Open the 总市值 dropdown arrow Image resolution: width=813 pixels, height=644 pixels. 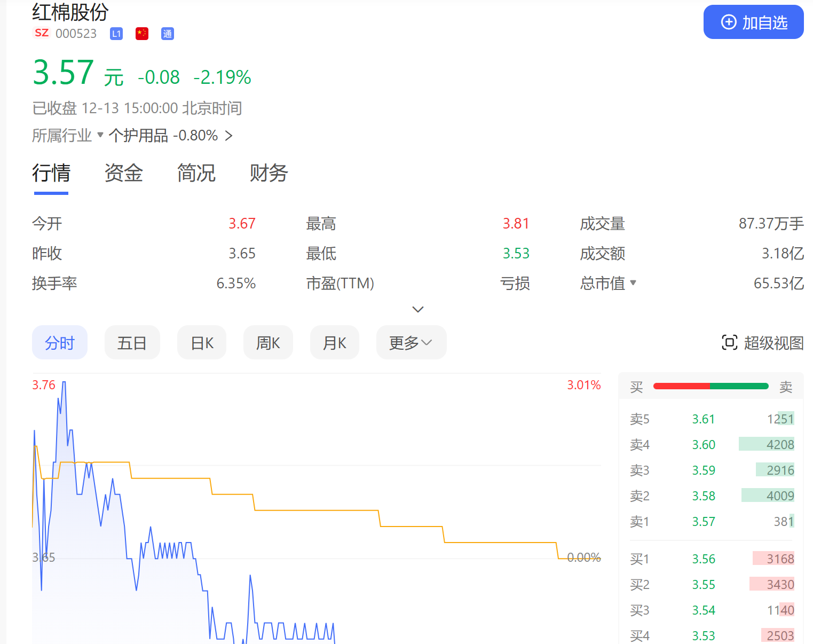coord(633,282)
